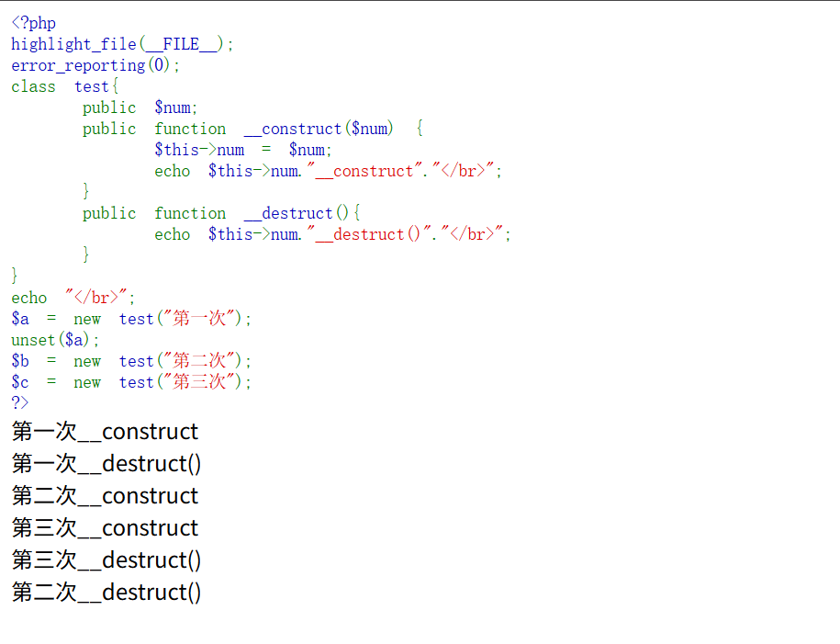This screenshot has height=644, width=840.
Task: Click the __destruct() function definition
Action: click(x=221, y=213)
